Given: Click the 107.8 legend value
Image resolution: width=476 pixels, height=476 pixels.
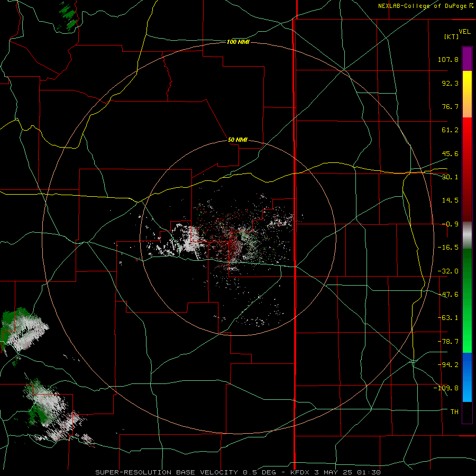Looking at the screenshot, I should (x=448, y=59).
